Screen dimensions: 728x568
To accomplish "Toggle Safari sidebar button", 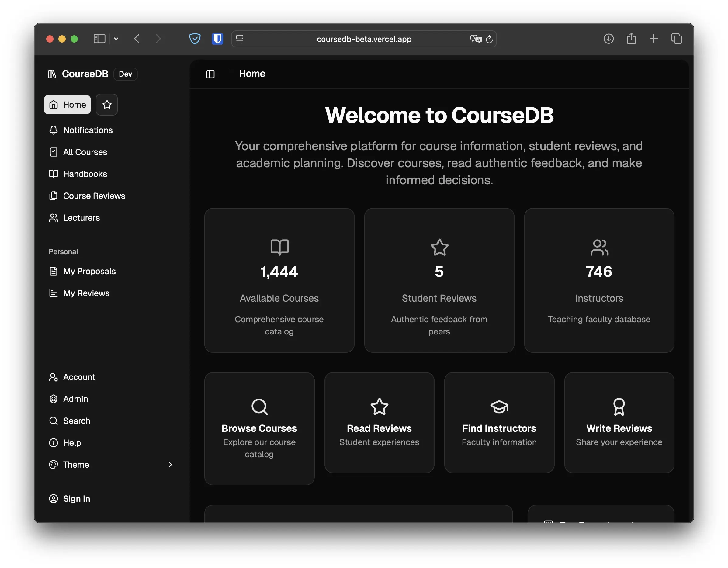I will [x=99, y=39].
